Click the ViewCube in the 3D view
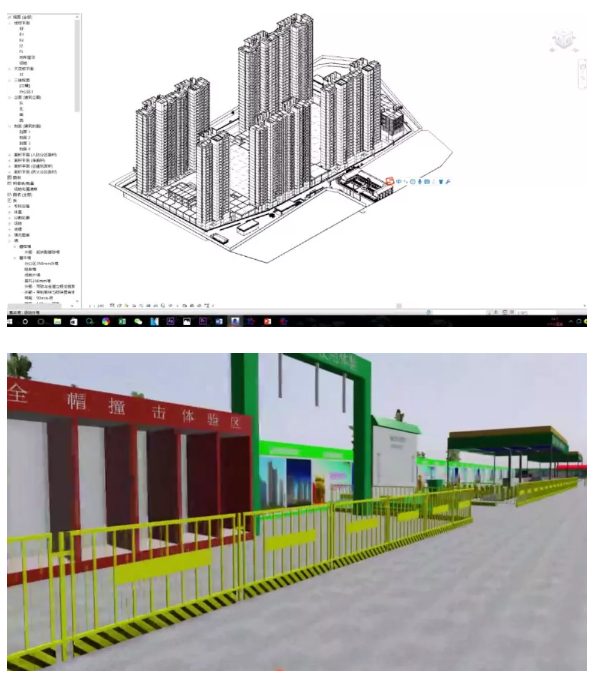 coord(563,40)
